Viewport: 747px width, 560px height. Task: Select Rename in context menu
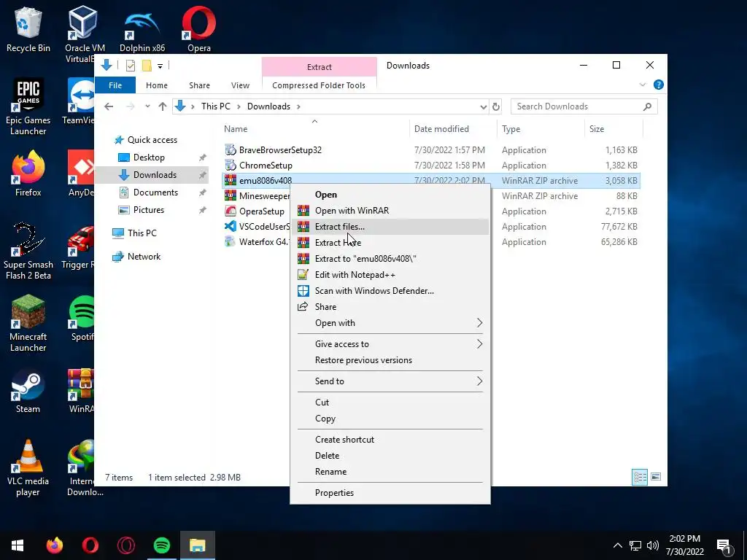click(390, 472)
